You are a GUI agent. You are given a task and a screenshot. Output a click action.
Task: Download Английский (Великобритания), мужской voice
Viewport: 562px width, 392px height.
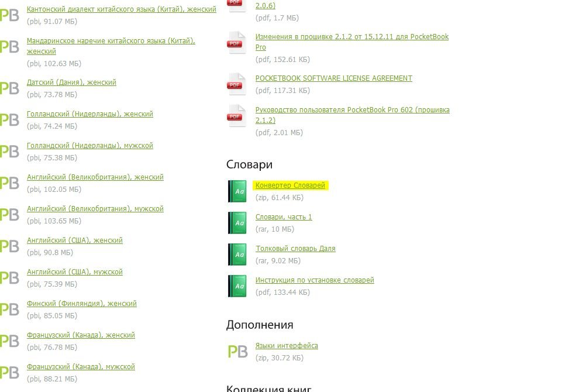pos(95,209)
